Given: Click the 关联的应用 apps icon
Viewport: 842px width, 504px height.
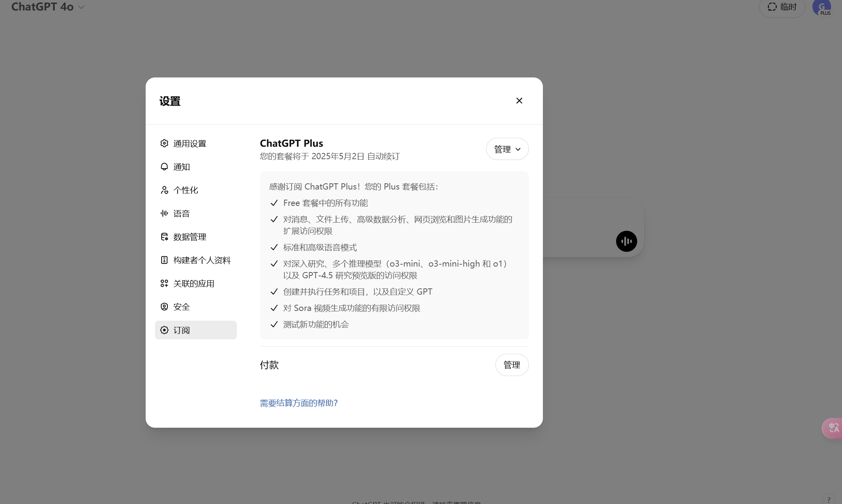Looking at the screenshot, I should pos(164,283).
